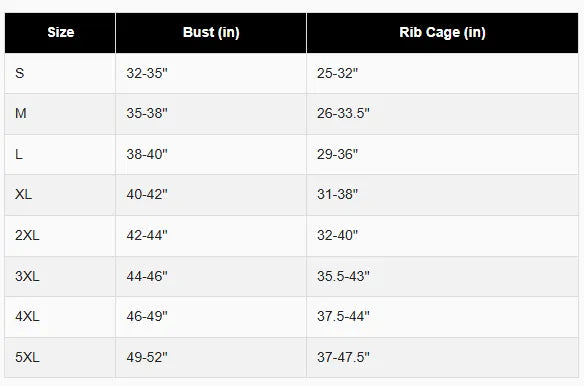The height and width of the screenshot is (386, 584).
Task: Click the 32-35" bust value
Action: point(147,73)
